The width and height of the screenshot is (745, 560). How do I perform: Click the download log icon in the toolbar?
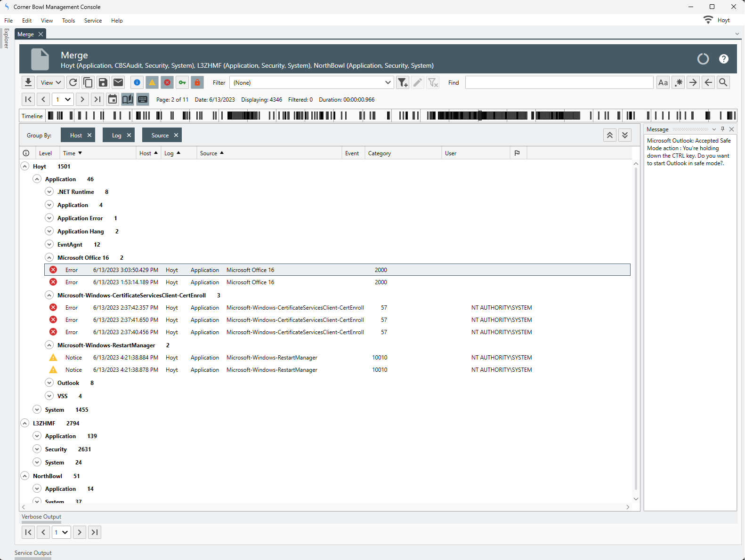coord(28,82)
